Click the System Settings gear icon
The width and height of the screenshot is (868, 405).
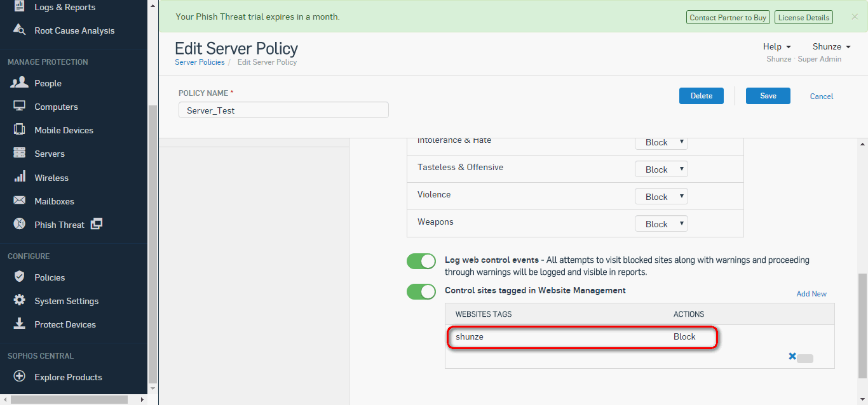click(x=20, y=301)
